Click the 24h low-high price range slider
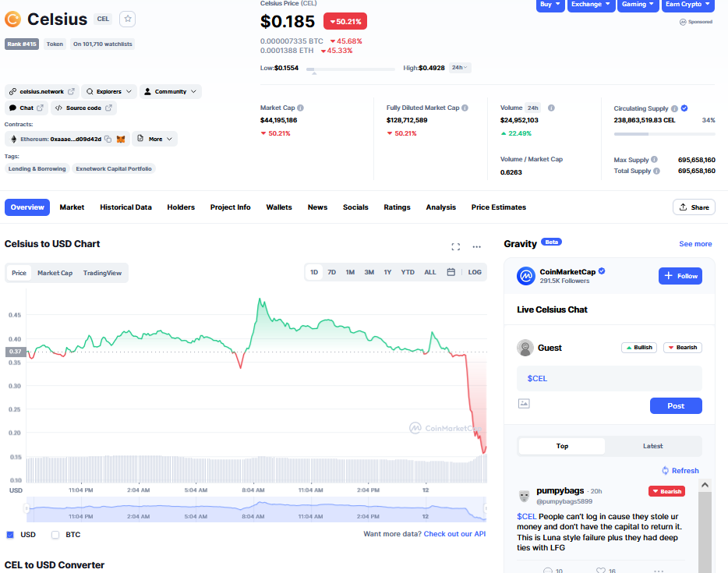728x573 pixels. (x=351, y=69)
